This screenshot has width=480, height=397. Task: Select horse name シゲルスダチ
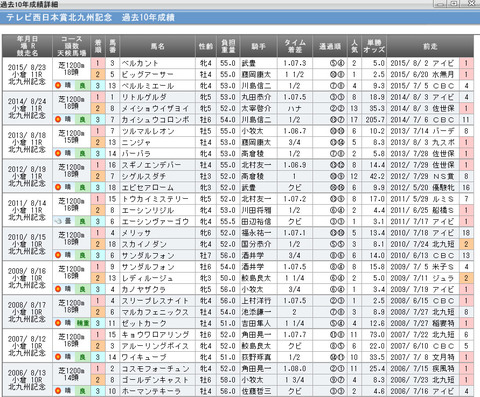(x=144, y=176)
